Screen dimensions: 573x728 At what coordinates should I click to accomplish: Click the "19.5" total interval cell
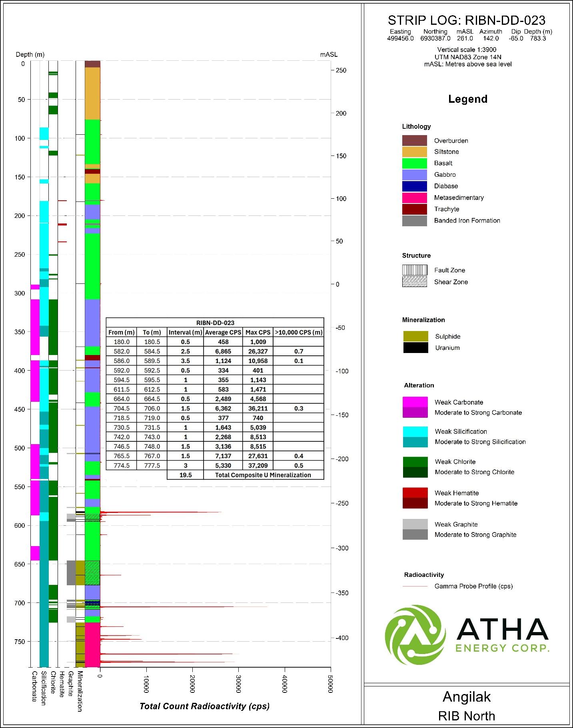coord(186,475)
